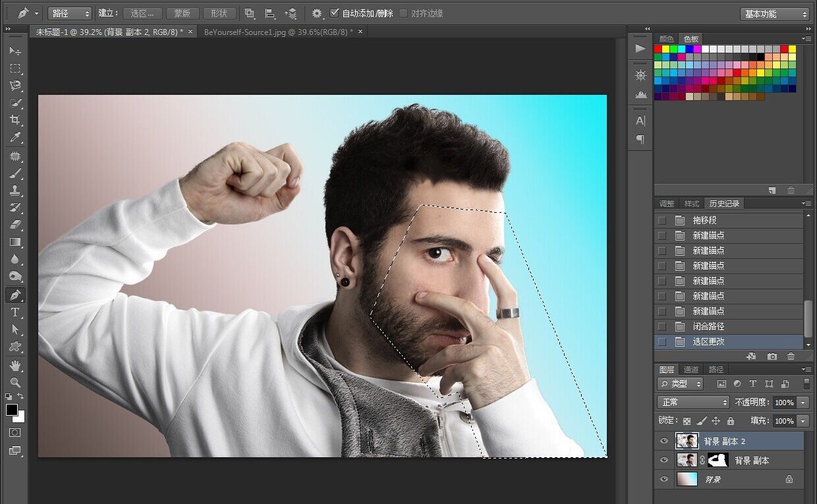Swap foreground and background colors
The height and width of the screenshot is (504, 817).
point(21,396)
